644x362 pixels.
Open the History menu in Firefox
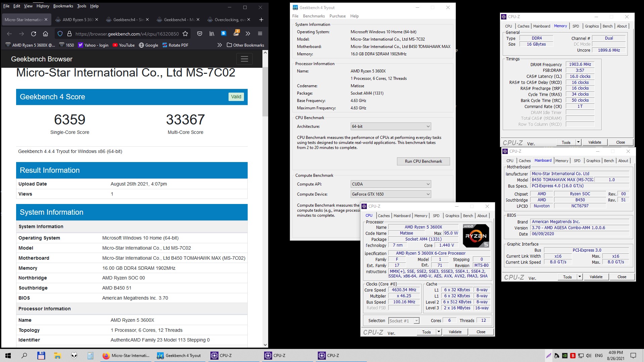[x=43, y=6]
